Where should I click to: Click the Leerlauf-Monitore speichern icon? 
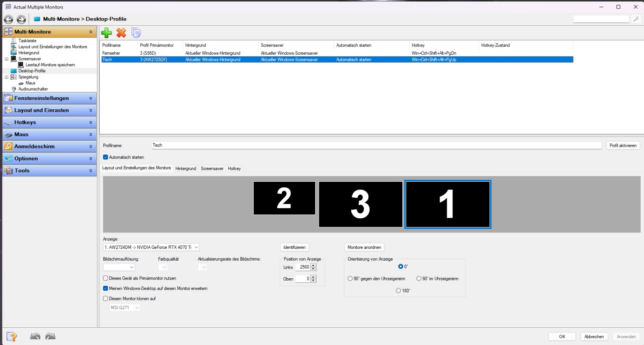(21, 65)
